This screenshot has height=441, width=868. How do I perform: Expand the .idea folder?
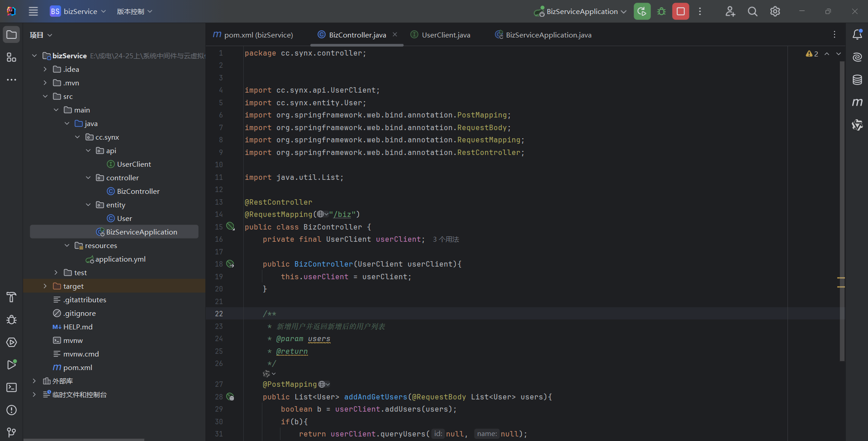coord(45,69)
